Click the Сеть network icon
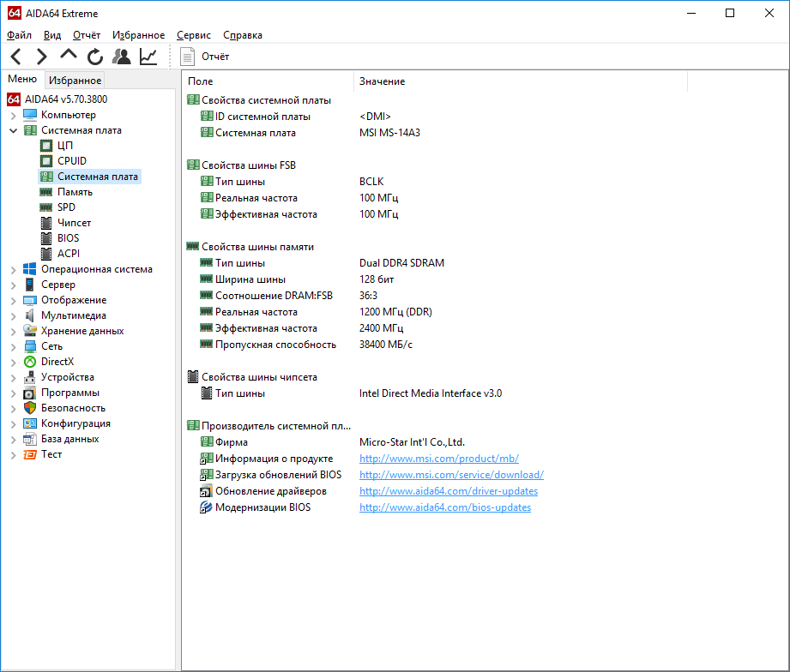The width and height of the screenshot is (790, 672). pos(30,346)
